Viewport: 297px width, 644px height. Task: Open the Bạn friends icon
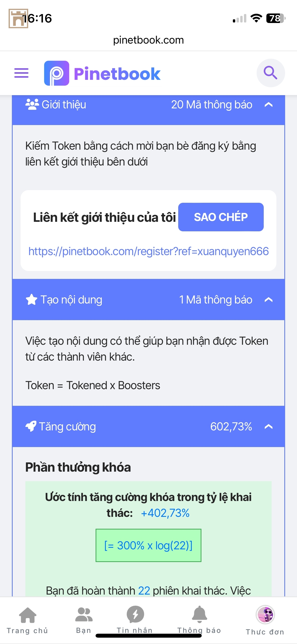click(x=84, y=614)
